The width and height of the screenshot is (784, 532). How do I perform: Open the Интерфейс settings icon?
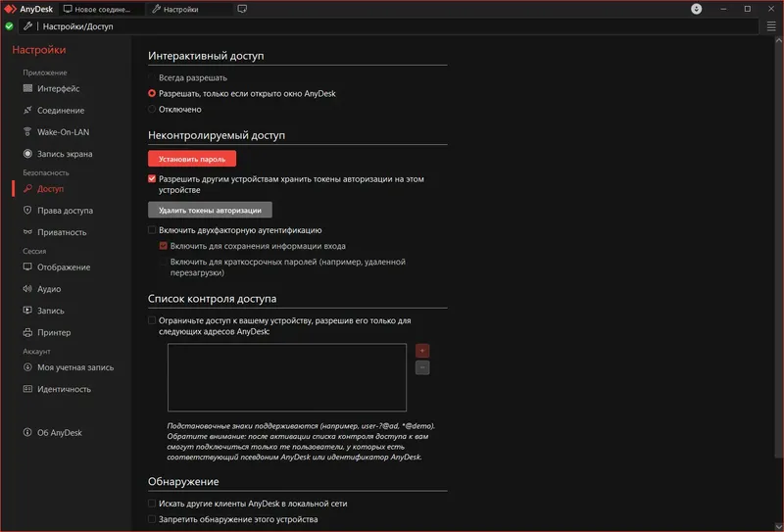27,88
